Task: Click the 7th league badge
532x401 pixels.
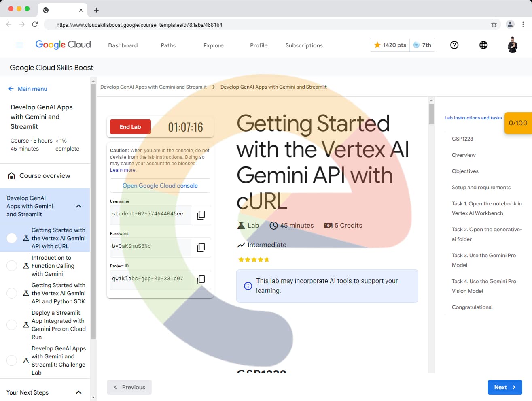Action: point(422,45)
